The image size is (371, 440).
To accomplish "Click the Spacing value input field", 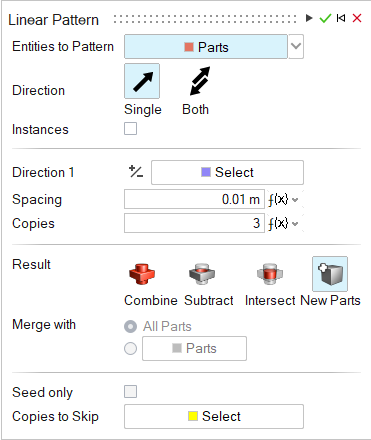I will (194, 199).
